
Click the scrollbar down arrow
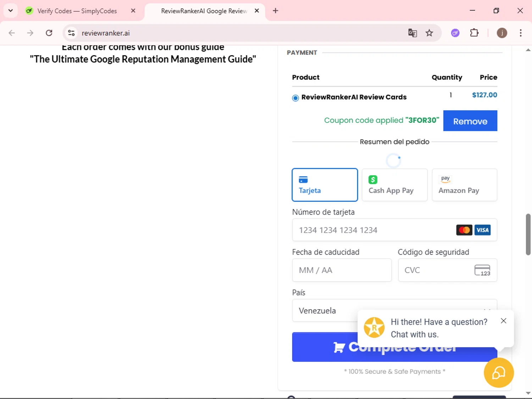[x=528, y=393]
